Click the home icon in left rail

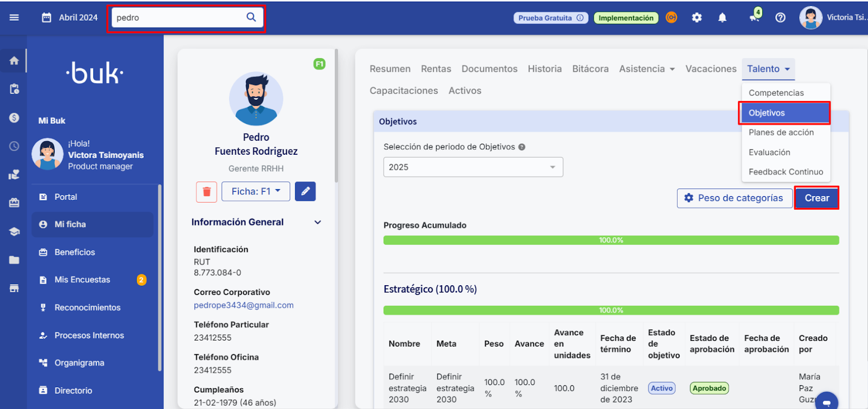tap(14, 60)
